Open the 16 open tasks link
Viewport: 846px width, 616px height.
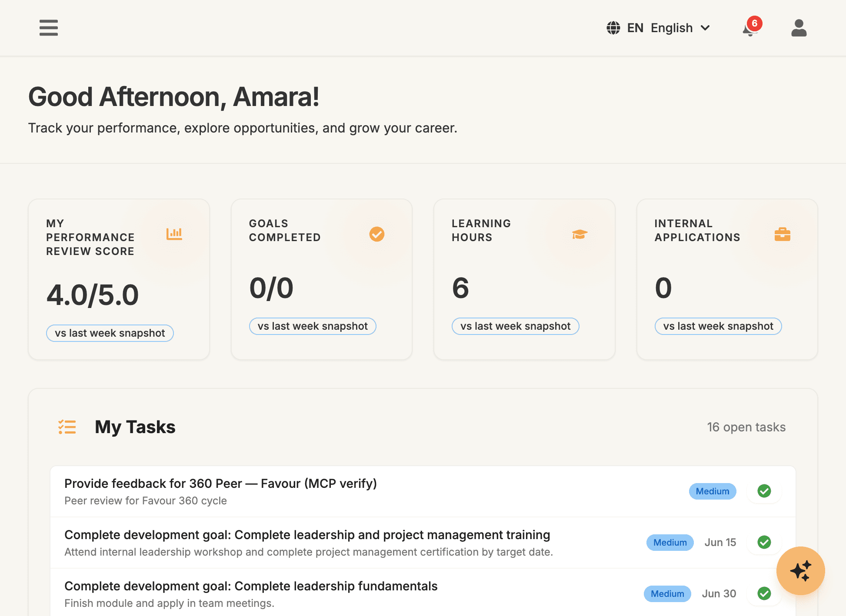(x=746, y=427)
